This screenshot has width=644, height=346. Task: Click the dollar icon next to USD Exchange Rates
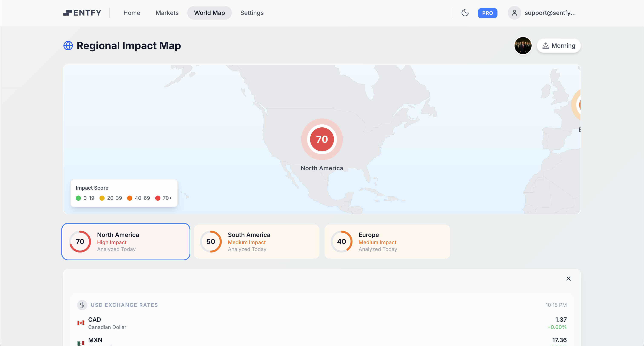[x=82, y=305]
